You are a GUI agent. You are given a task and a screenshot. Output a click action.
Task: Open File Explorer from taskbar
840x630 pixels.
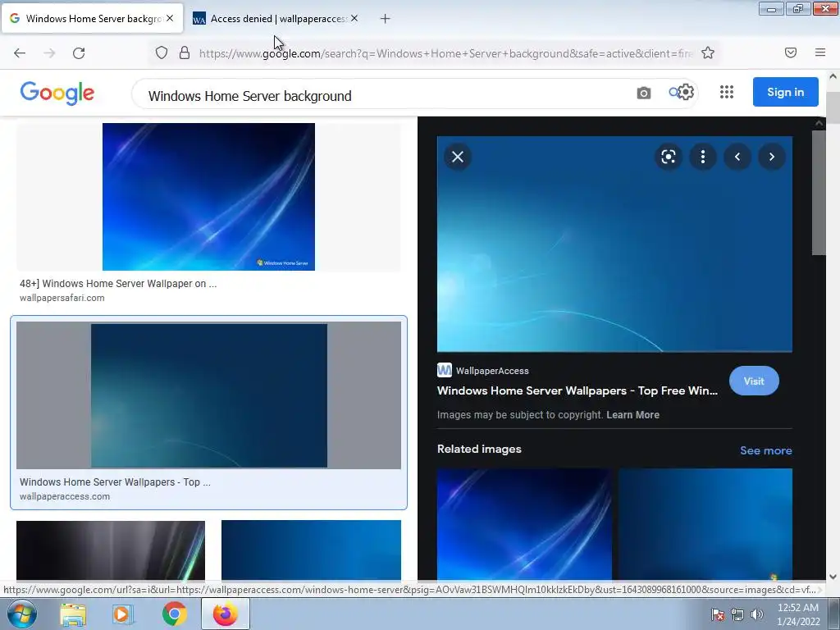click(73, 614)
